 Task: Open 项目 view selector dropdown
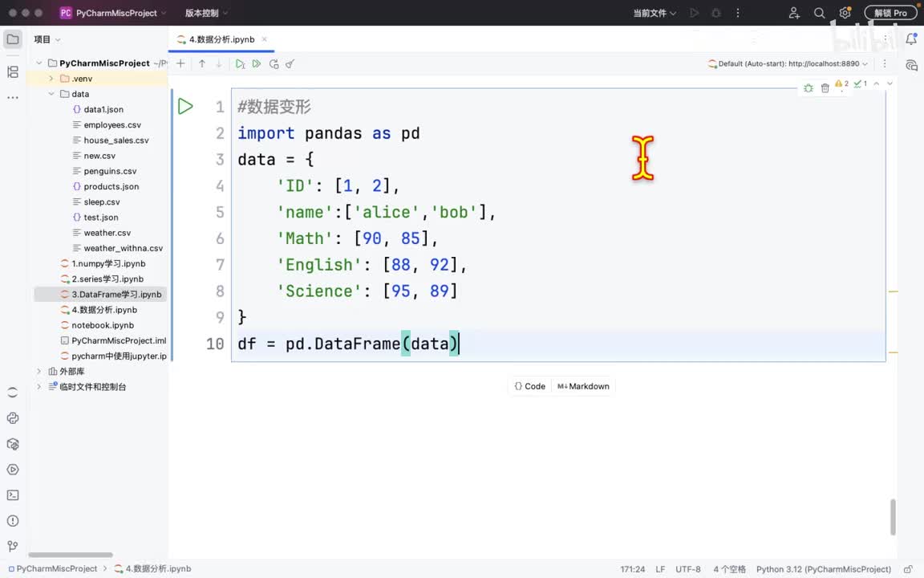click(x=47, y=39)
